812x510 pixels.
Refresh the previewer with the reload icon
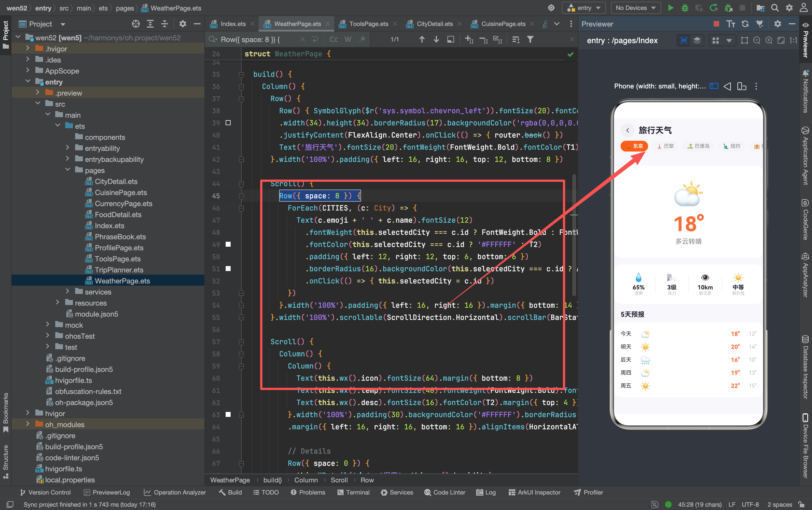tap(745, 23)
